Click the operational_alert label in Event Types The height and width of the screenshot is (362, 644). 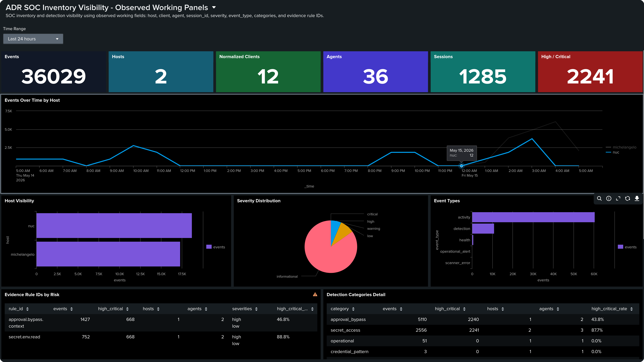pyautogui.click(x=455, y=251)
